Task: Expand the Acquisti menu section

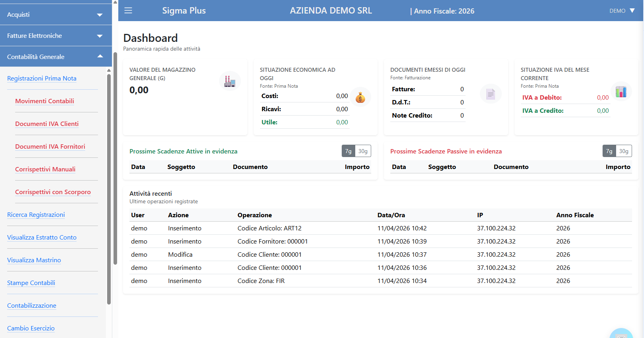Action: [56, 15]
